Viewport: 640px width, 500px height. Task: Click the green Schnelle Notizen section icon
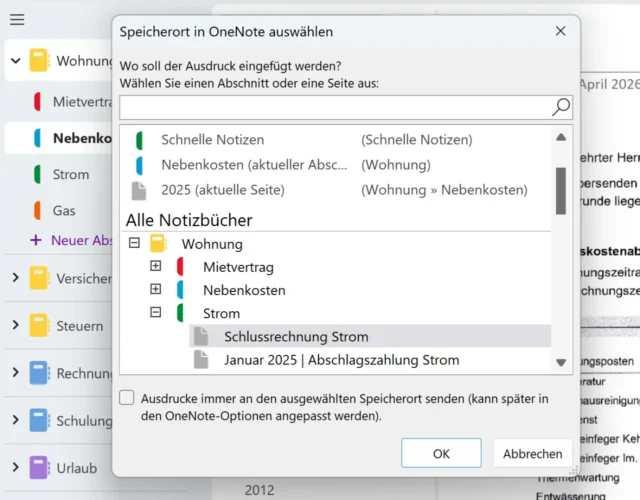tap(139, 140)
